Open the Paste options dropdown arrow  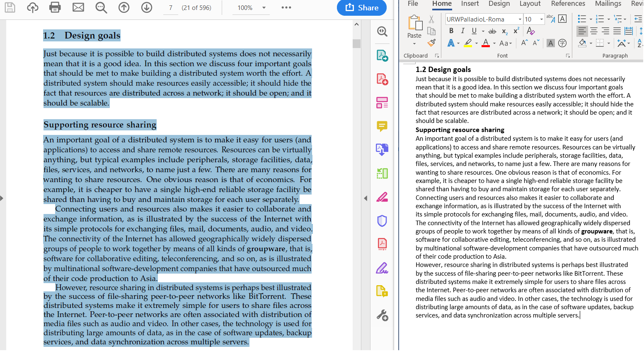[x=414, y=43]
